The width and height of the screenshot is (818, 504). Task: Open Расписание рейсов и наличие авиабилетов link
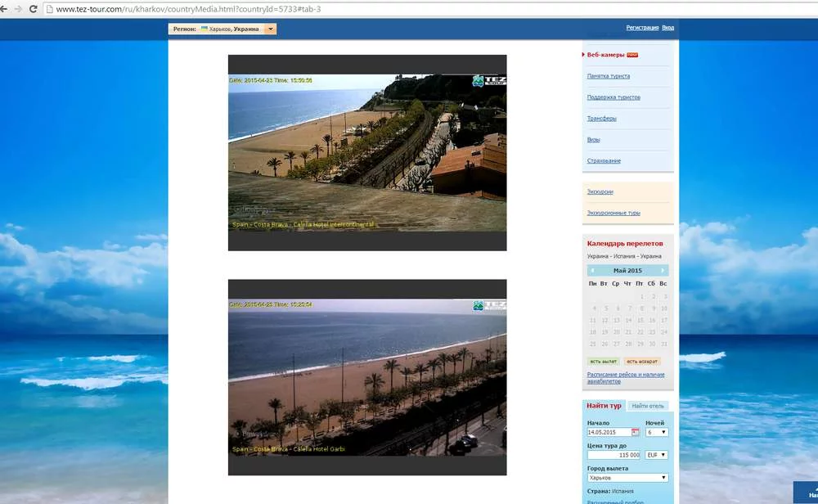pos(626,378)
